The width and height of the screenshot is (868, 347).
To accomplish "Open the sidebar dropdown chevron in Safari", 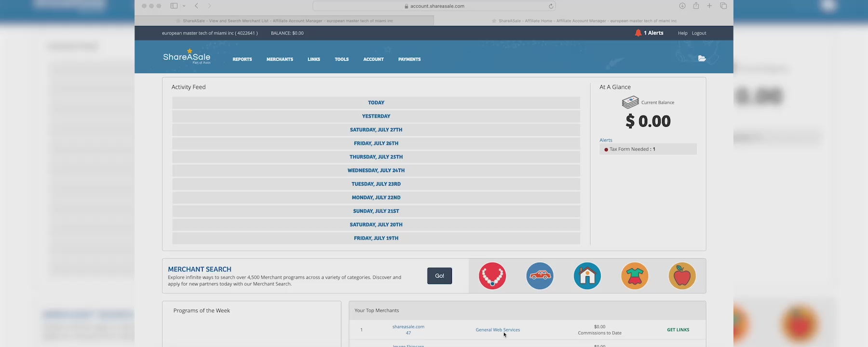I will pyautogui.click(x=184, y=6).
